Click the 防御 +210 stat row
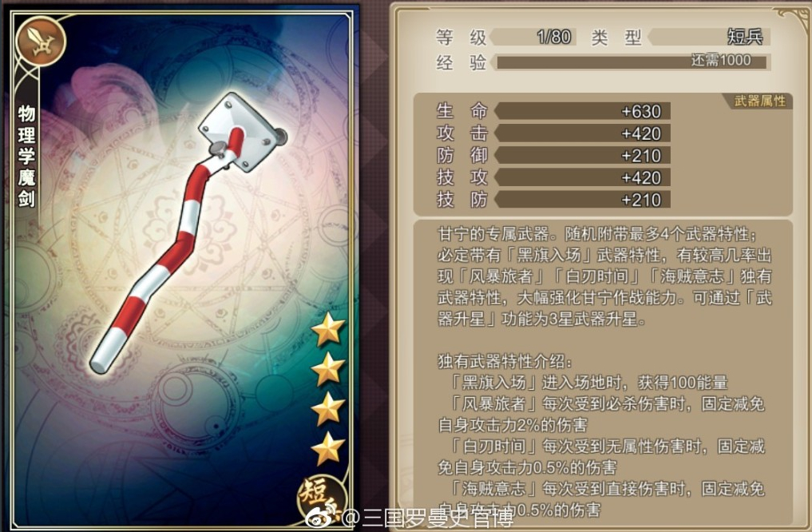812x532 pixels. (553, 156)
